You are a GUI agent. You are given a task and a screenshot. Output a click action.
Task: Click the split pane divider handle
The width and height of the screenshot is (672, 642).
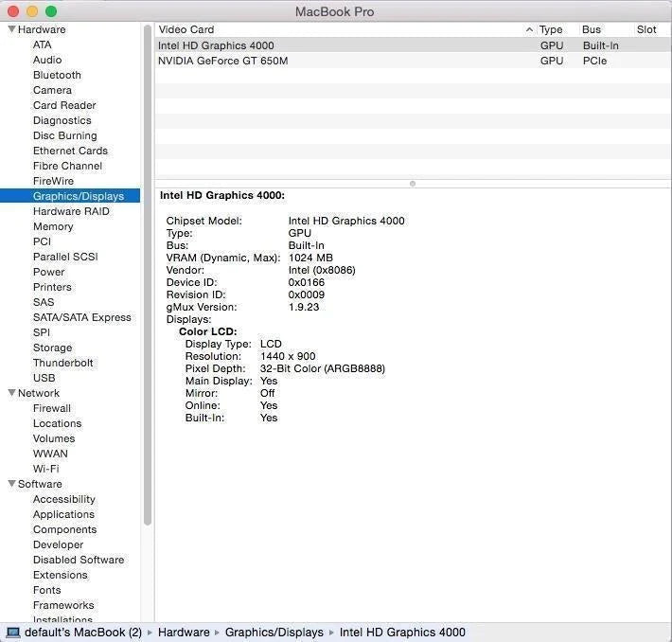413,183
